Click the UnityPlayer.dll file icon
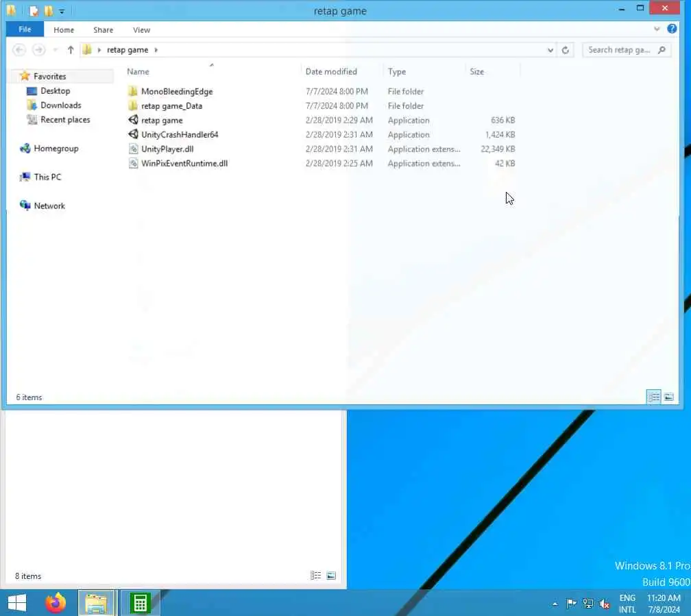Image resolution: width=691 pixels, height=616 pixels. (133, 149)
